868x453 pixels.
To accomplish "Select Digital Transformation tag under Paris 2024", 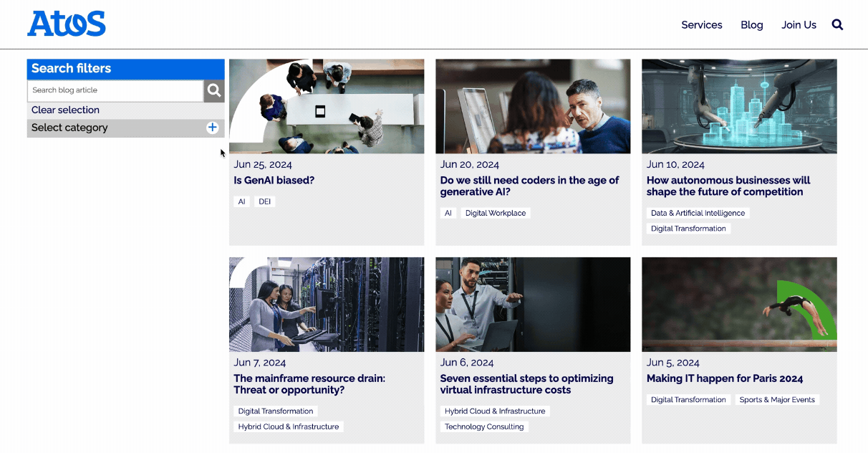I will tap(688, 400).
